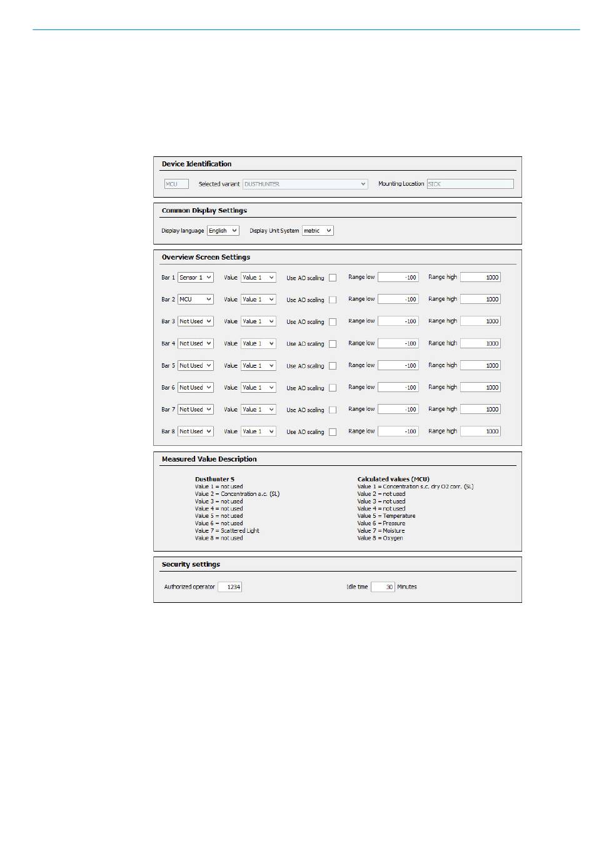
Task: Open the Bar 5 Value dropdown
Action: click(258, 366)
